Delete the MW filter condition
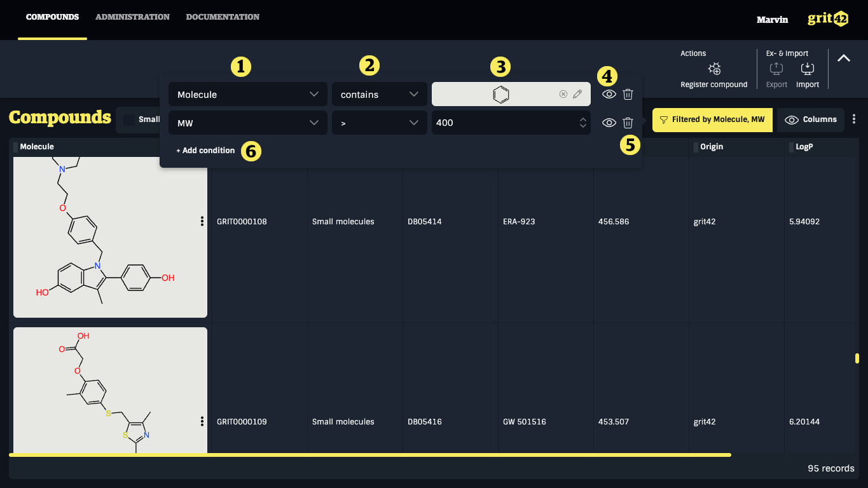Viewport: 868px width, 488px height. click(x=628, y=123)
